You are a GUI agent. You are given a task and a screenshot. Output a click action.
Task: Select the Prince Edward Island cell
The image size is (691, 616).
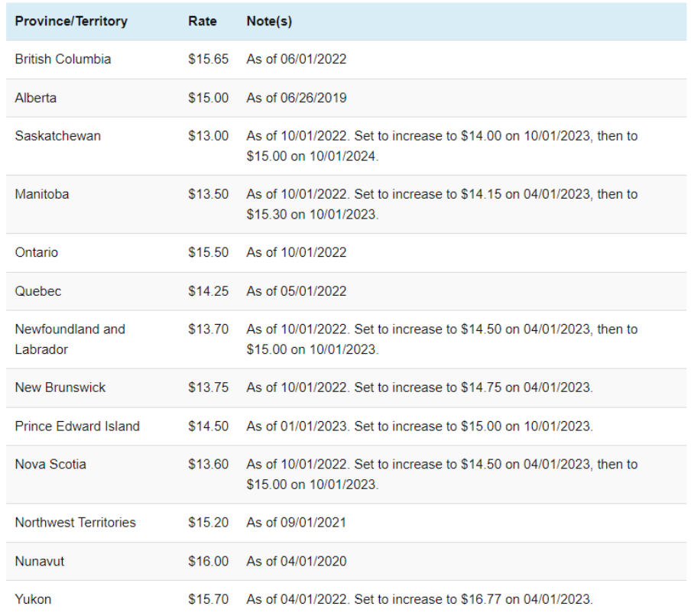coord(77,426)
